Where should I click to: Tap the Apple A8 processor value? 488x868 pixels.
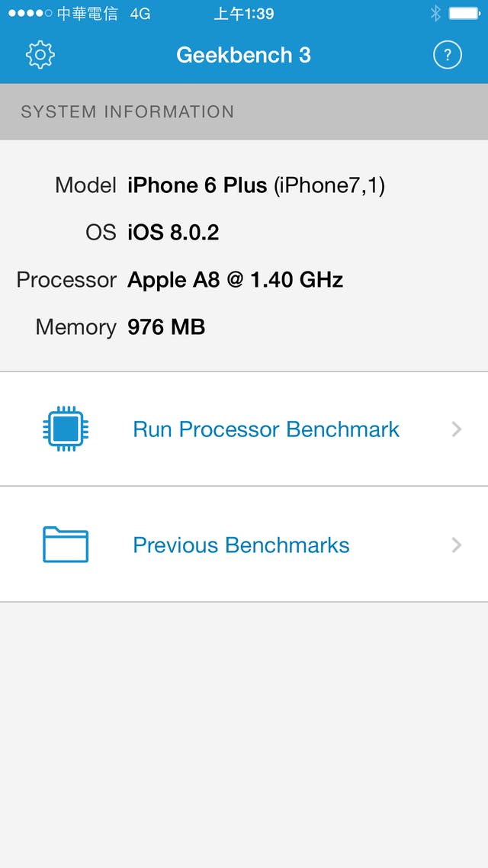point(235,280)
